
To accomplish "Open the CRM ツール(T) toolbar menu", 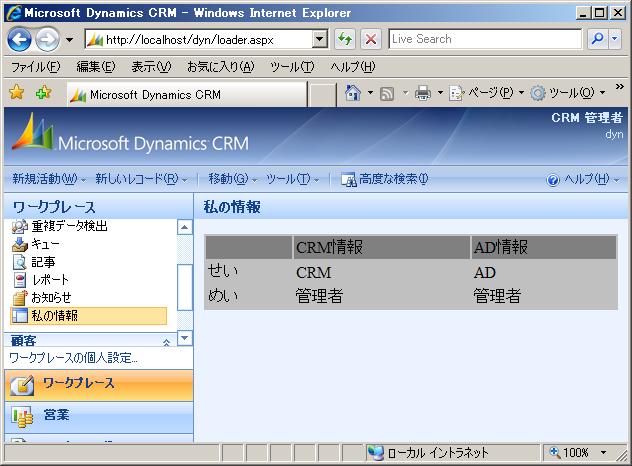I will tap(293, 179).
